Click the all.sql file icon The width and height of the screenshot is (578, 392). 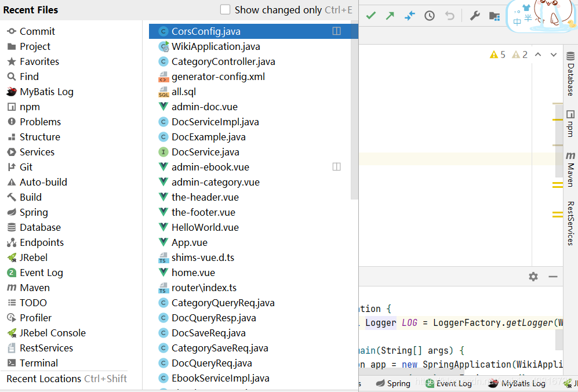tap(163, 92)
